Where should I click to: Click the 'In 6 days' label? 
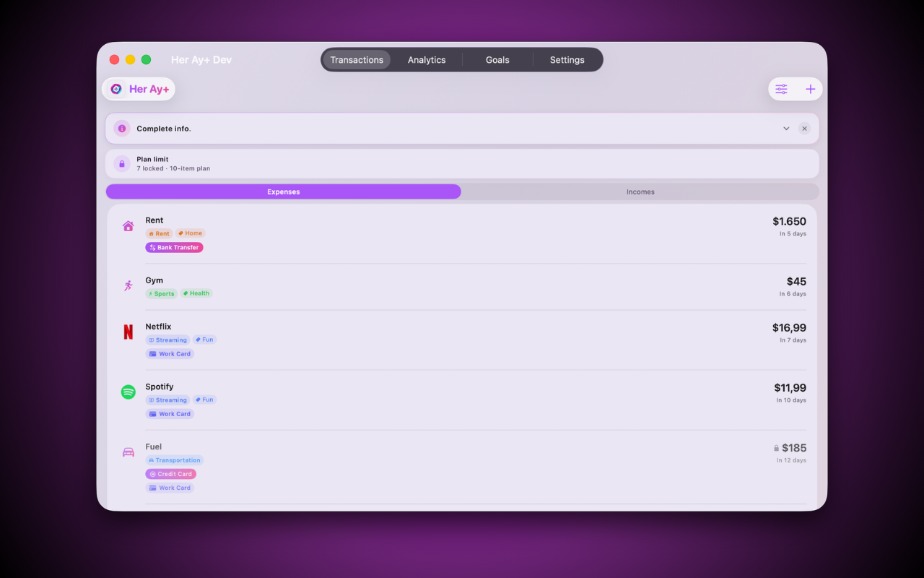coord(793,294)
